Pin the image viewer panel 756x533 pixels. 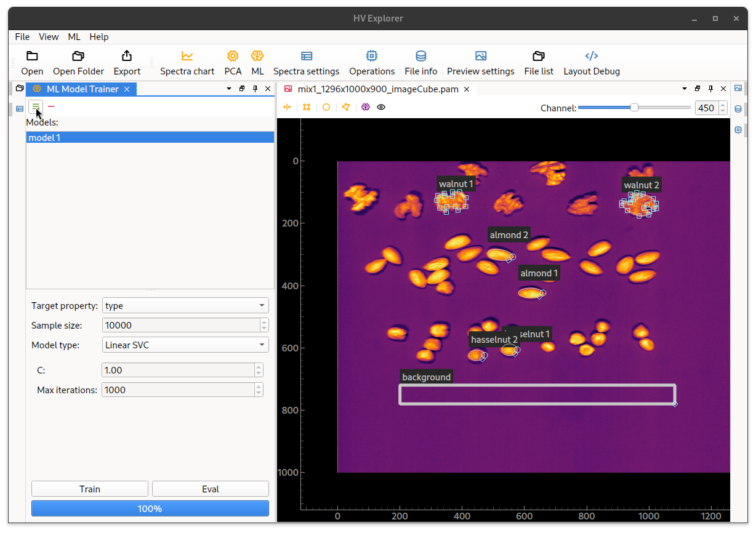pyautogui.click(x=710, y=89)
